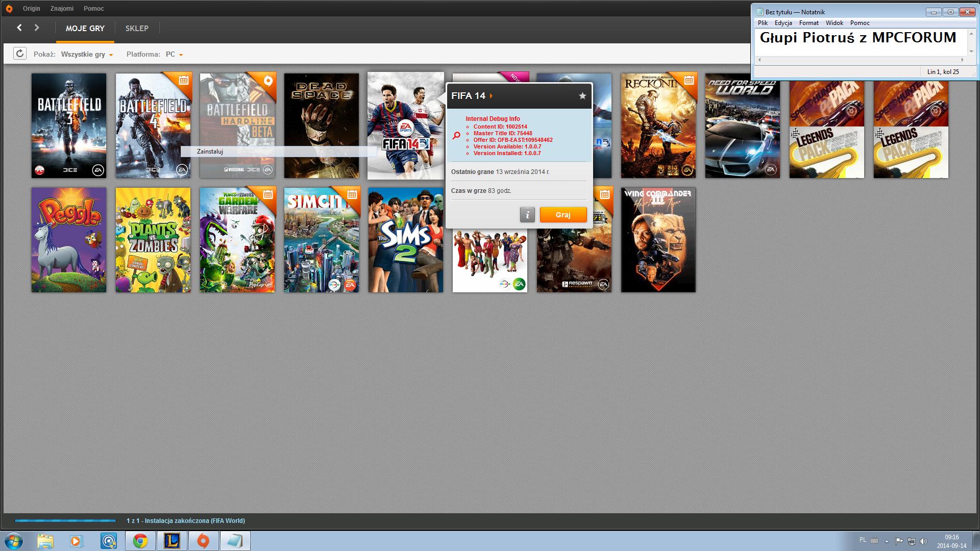Open Format menu in Notatnik

tap(808, 23)
